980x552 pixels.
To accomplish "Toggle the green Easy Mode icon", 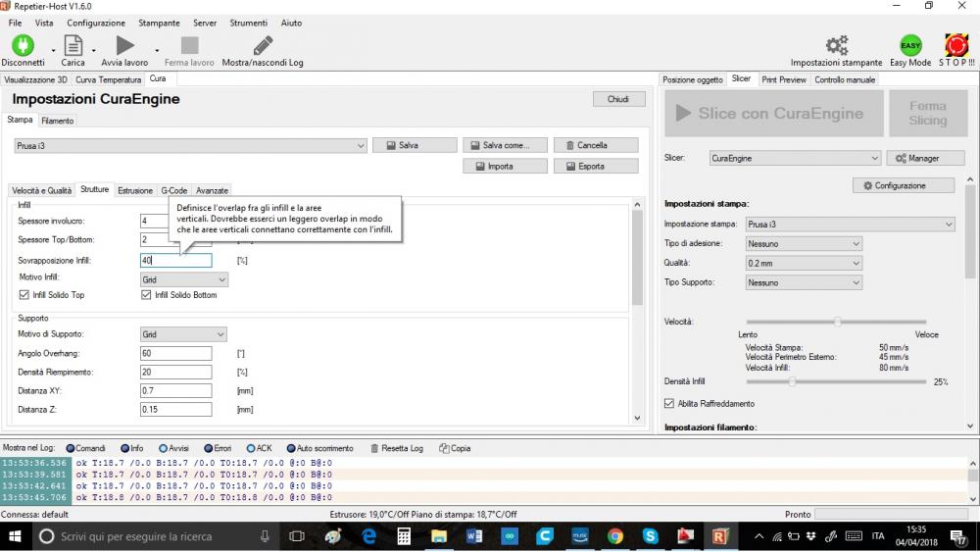I will coord(910,45).
